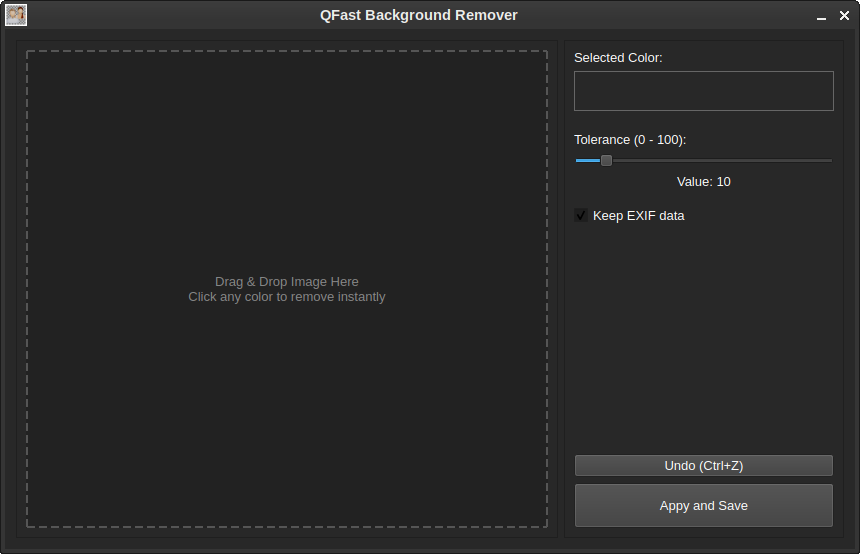Click the 'Tolerance (0 - 100):' label

click(x=630, y=140)
